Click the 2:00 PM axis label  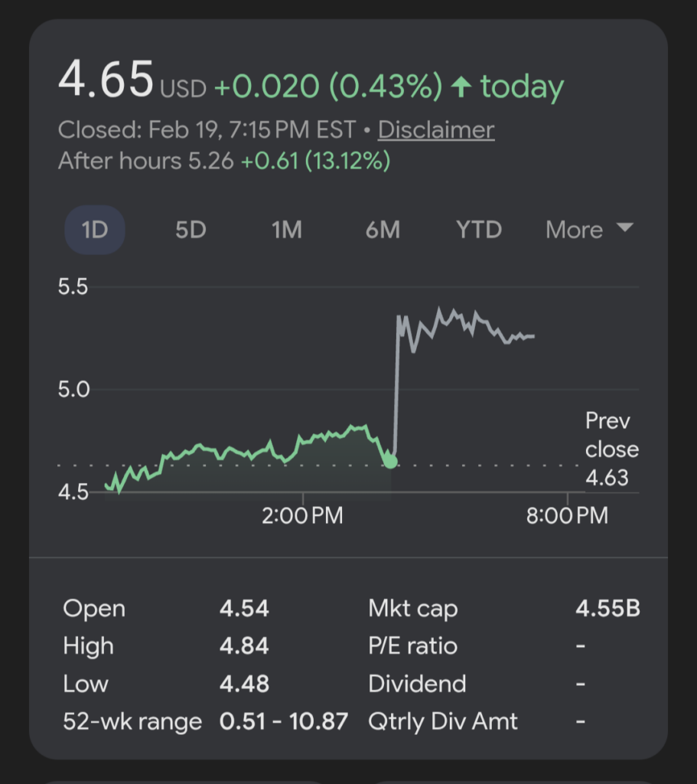pos(302,516)
